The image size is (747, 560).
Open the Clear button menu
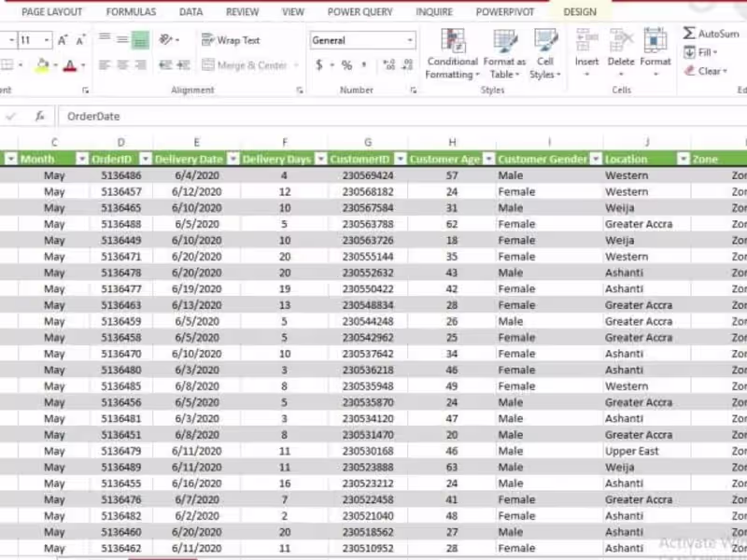pyautogui.click(x=706, y=71)
